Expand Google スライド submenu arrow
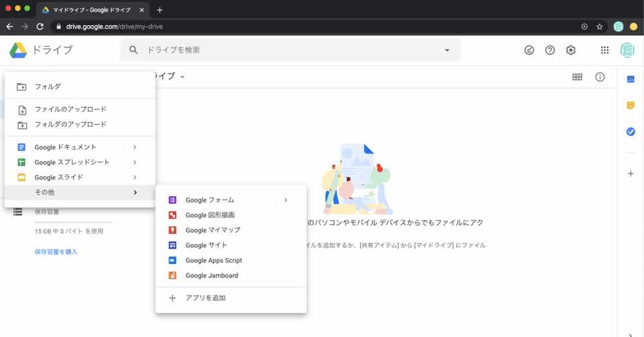 pos(135,177)
